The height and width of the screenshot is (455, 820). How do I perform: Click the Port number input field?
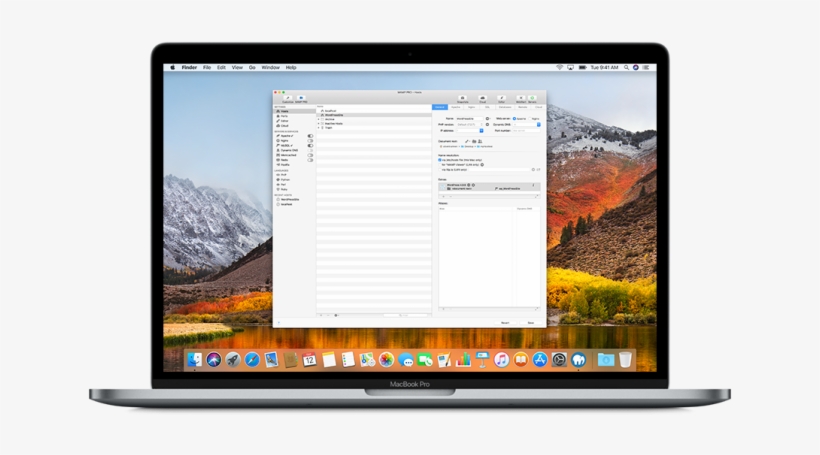point(527,131)
